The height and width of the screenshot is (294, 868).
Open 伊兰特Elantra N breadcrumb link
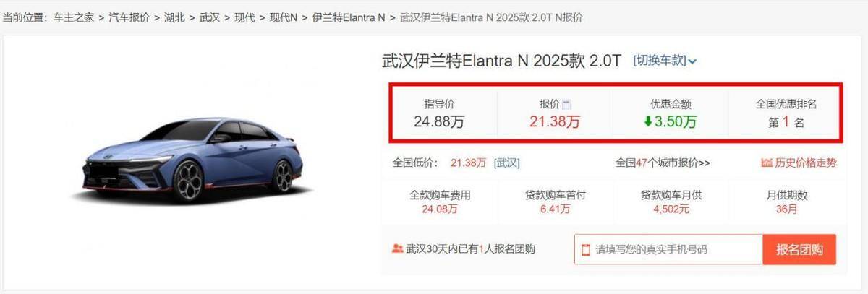pyautogui.click(x=348, y=17)
